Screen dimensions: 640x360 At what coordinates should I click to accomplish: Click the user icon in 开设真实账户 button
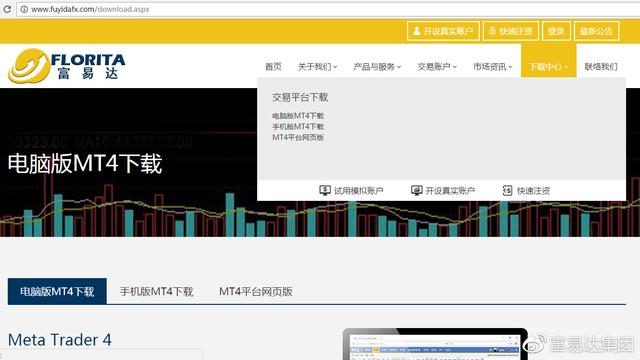(416, 31)
